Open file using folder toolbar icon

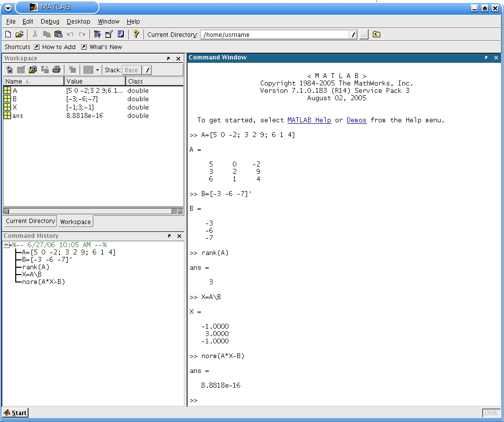[19, 34]
